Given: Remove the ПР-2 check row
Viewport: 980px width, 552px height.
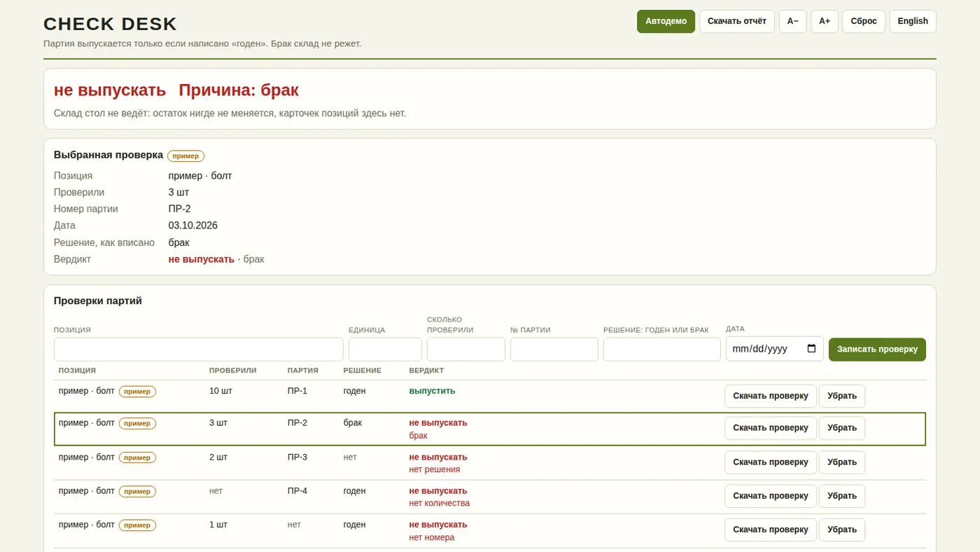Looking at the screenshot, I should pyautogui.click(x=842, y=428).
